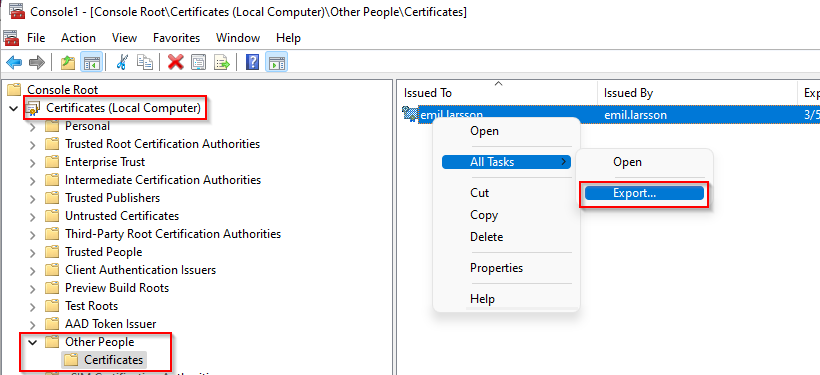Screen dimensions: 820x375
Task: Click the Trusted Publishers folder icon
Action: point(52,198)
